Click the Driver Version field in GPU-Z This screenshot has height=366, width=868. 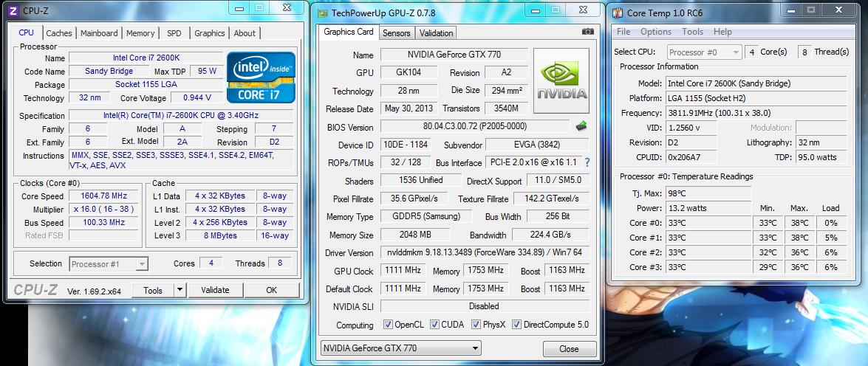click(485, 252)
